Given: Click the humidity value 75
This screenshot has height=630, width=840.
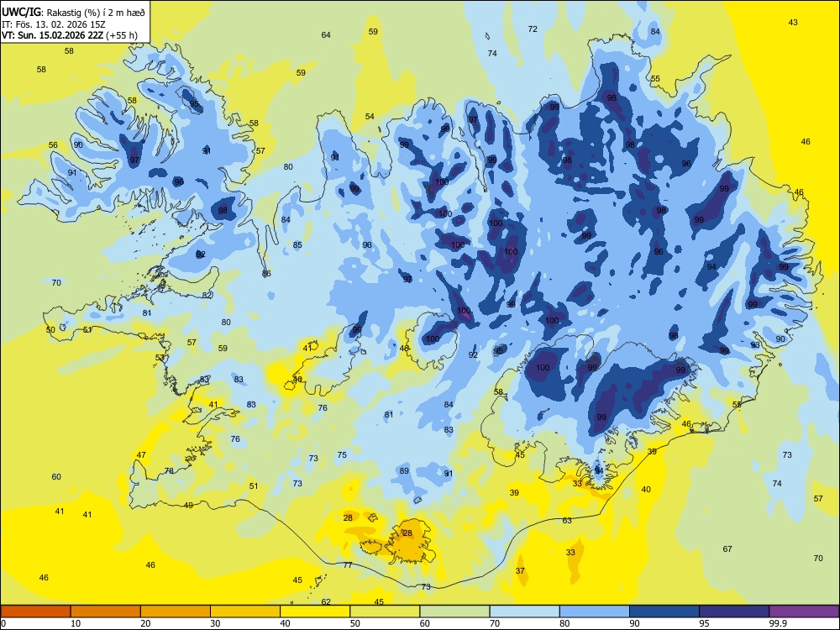Looking at the screenshot, I should 342,454.
